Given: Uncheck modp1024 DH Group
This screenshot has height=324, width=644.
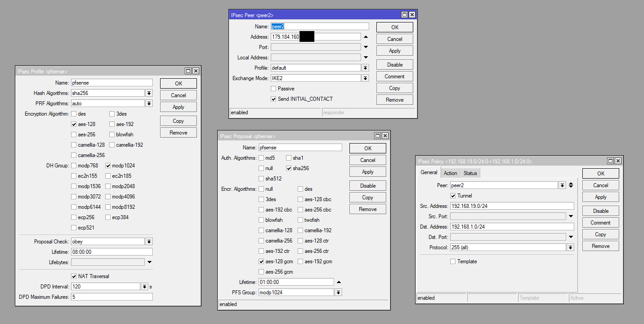Looking at the screenshot, I should coord(108,166).
